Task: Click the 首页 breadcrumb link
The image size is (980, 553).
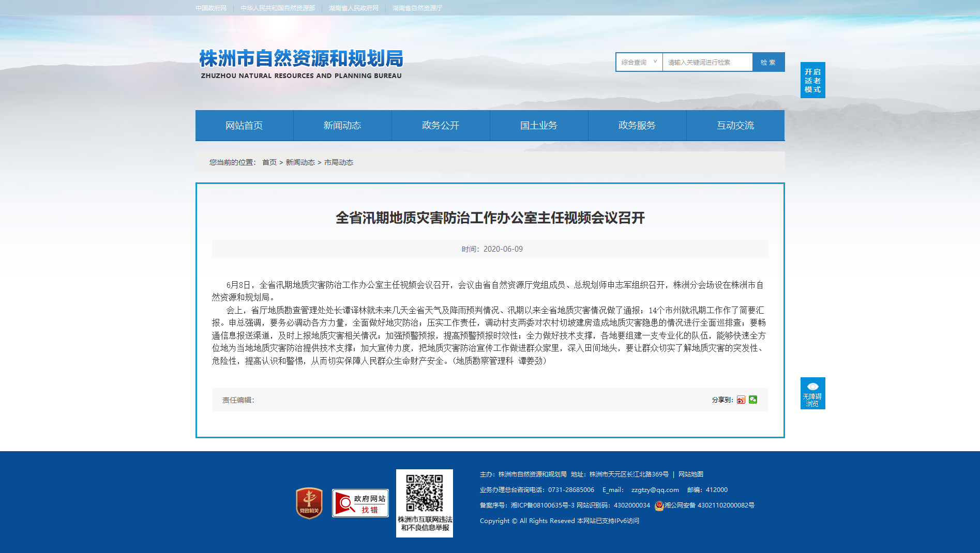Action: tap(269, 162)
